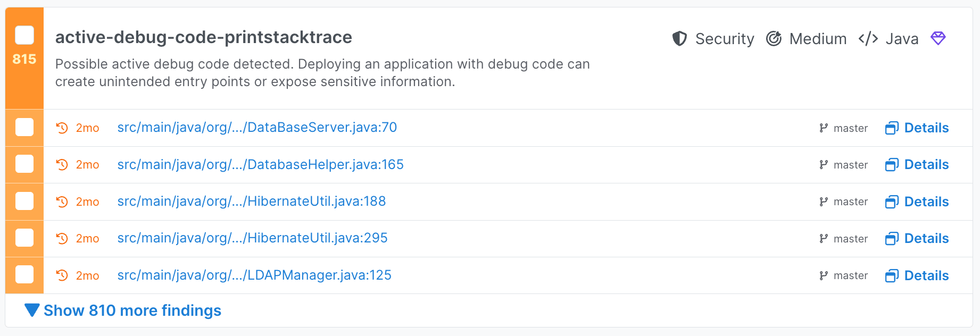Click master branch label on HibernateUtil.java:188 row

(850, 202)
